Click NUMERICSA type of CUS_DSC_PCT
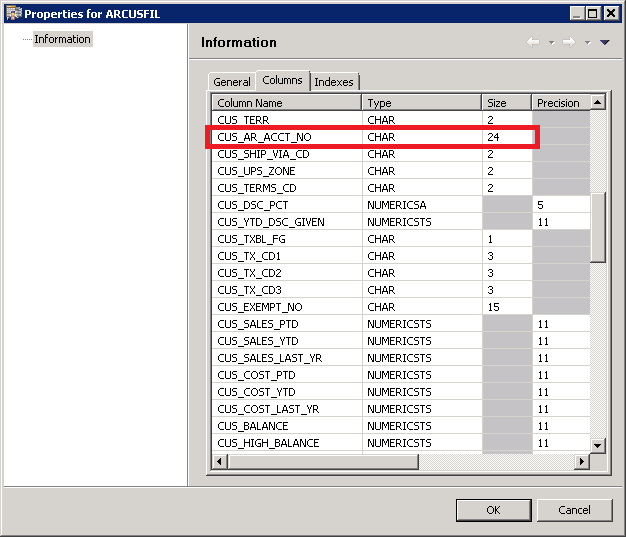This screenshot has height=537, width=626. click(396, 205)
